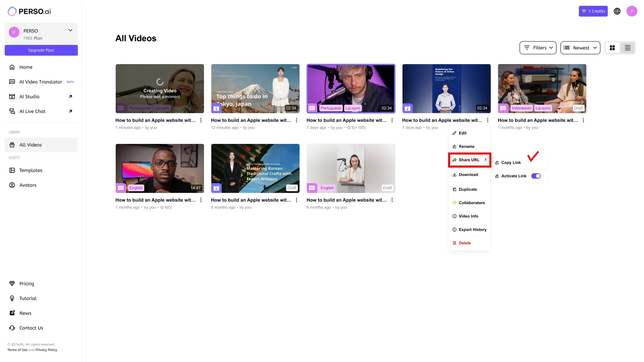Open AI Live Chat external arrow
The image size is (644, 362).
coord(70,111)
